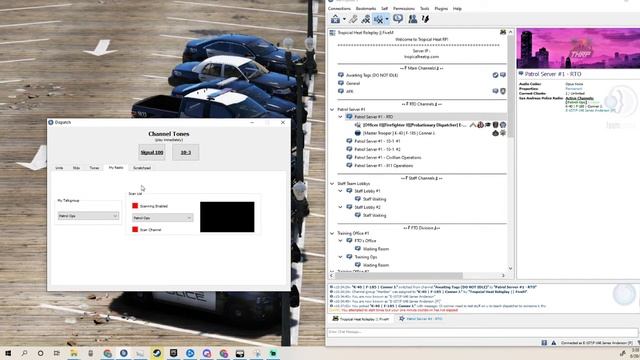Click the AFK channel icon
The width and height of the screenshot is (640, 360).
pyautogui.click(x=341, y=91)
